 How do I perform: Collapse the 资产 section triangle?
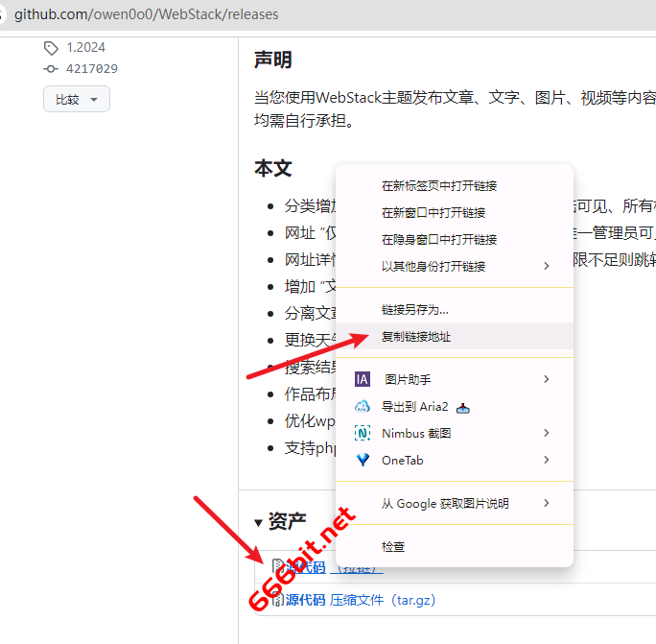pyautogui.click(x=258, y=523)
